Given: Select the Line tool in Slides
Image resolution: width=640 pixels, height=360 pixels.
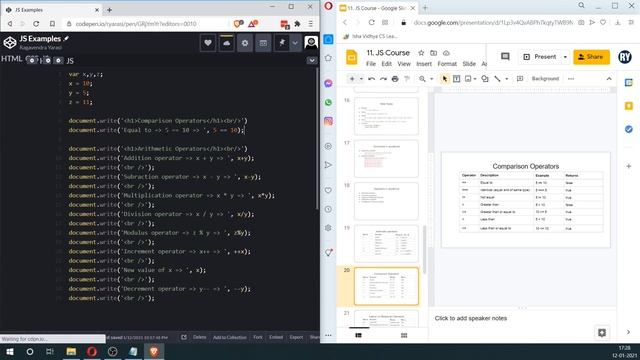Looking at the screenshot, I should (x=497, y=79).
